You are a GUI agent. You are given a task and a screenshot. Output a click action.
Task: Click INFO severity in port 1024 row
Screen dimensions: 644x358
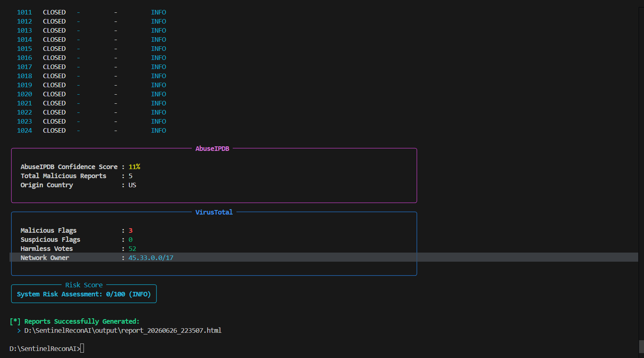pyautogui.click(x=158, y=131)
